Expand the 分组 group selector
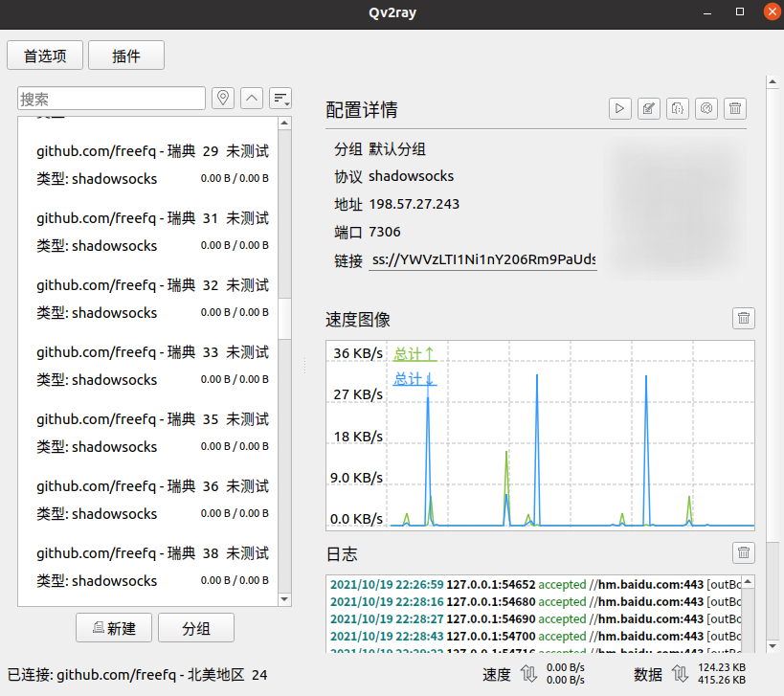Screen dimensions: 784x696 tap(195, 627)
